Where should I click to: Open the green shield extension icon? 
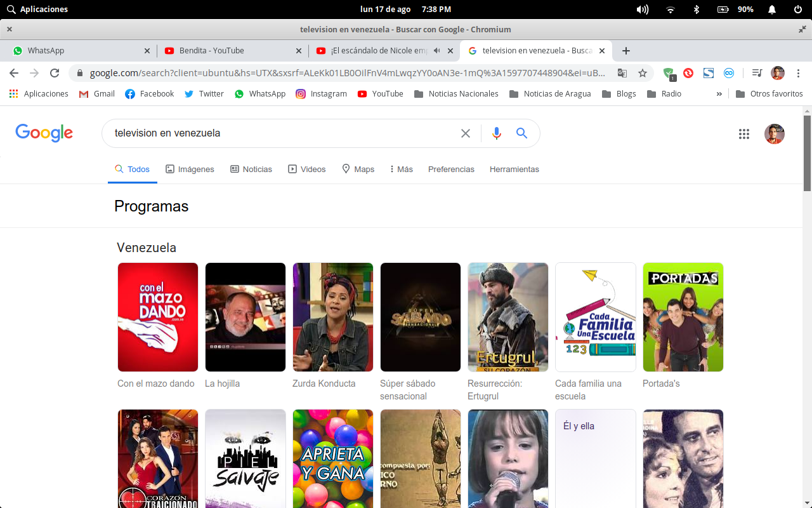click(x=669, y=74)
